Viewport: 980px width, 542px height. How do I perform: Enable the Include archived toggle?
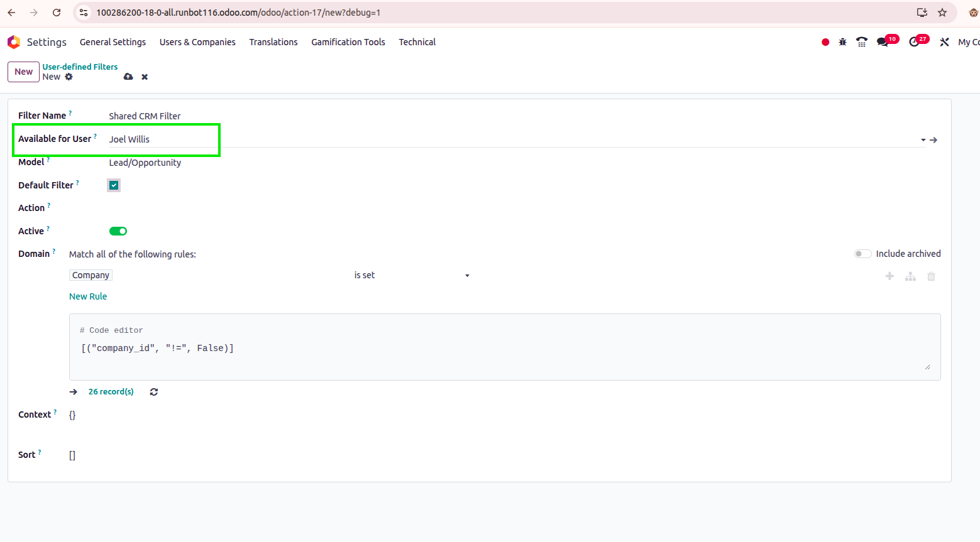pyautogui.click(x=863, y=254)
